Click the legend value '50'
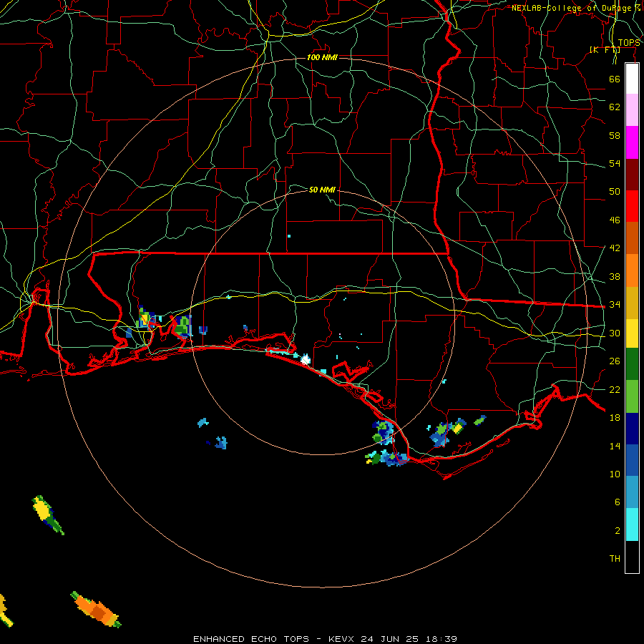The width and height of the screenshot is (644, 644). coord(615,192)
